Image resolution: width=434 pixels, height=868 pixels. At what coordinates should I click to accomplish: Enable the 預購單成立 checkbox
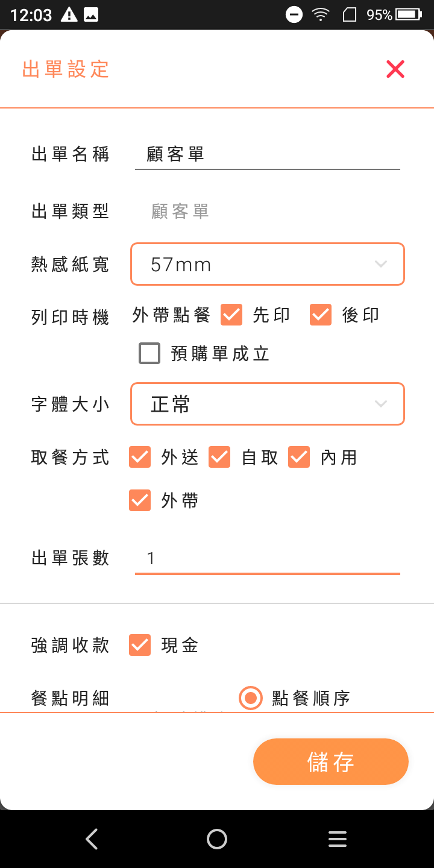point(149,353)
